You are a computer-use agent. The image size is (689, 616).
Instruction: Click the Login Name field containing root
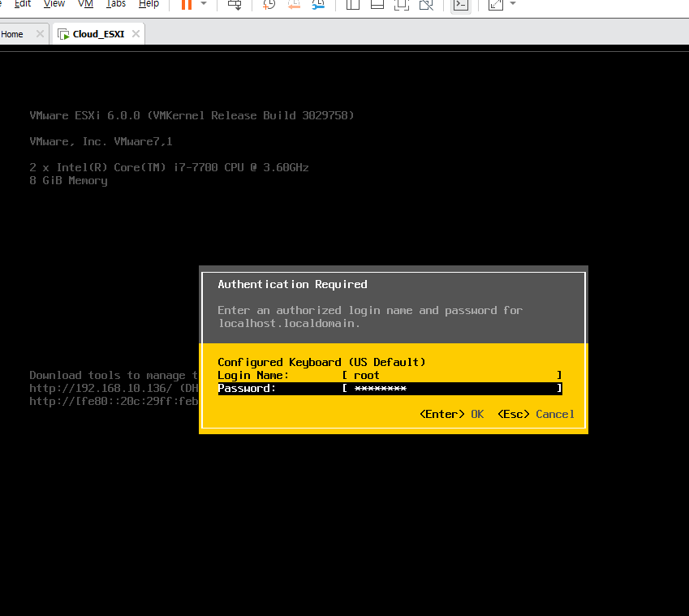coord(451,375)
